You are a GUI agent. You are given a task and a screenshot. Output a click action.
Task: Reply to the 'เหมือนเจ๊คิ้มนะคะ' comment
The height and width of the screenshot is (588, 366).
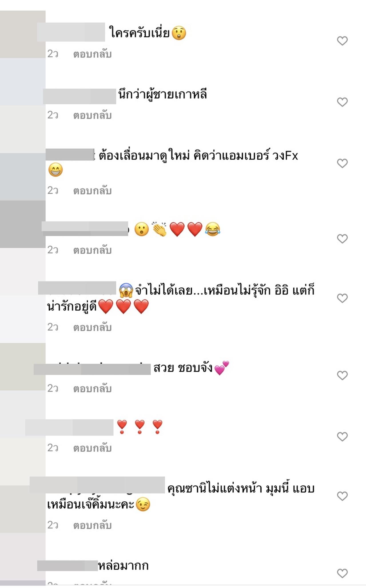(92, 525)
